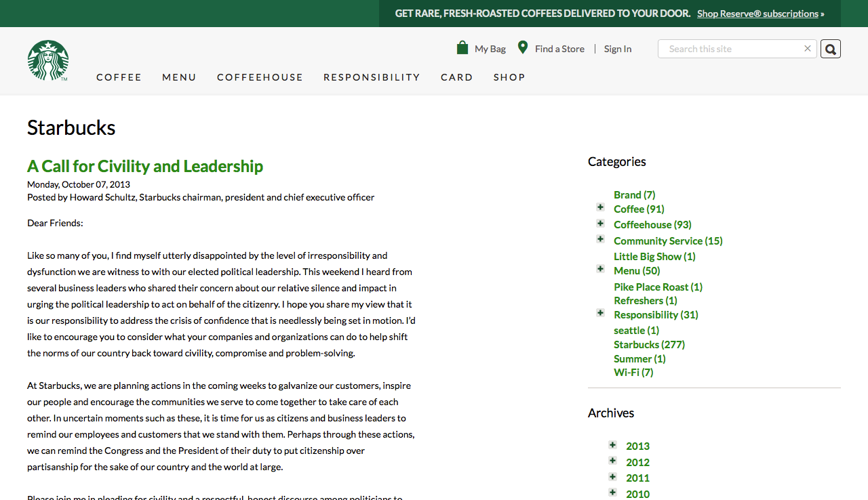Open the Find a Store link
This screenshot has height=500, width=868.
pyautogui.click(x=559, y=49)
